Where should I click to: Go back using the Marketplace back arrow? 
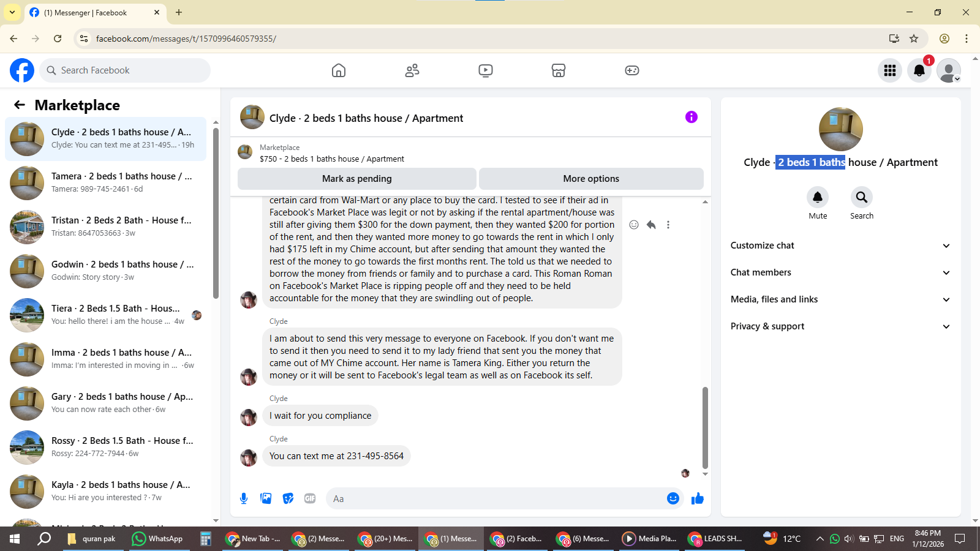tap(20, 105)
